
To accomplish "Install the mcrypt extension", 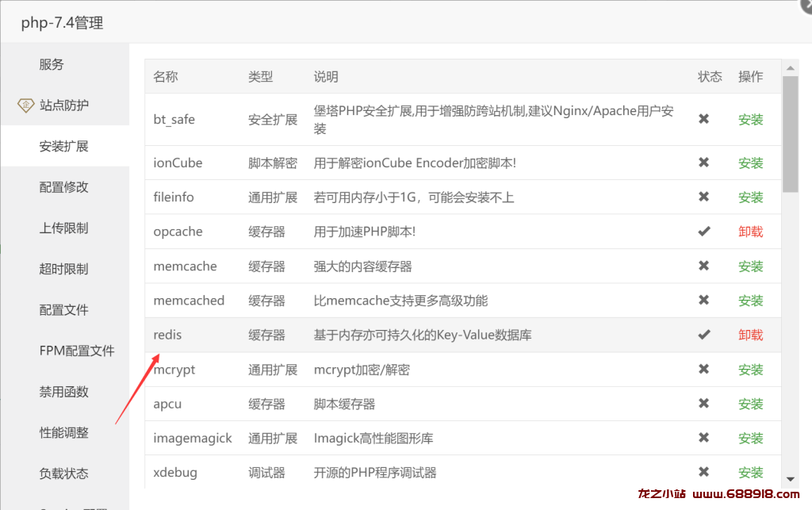I will [x=750, y=370].
